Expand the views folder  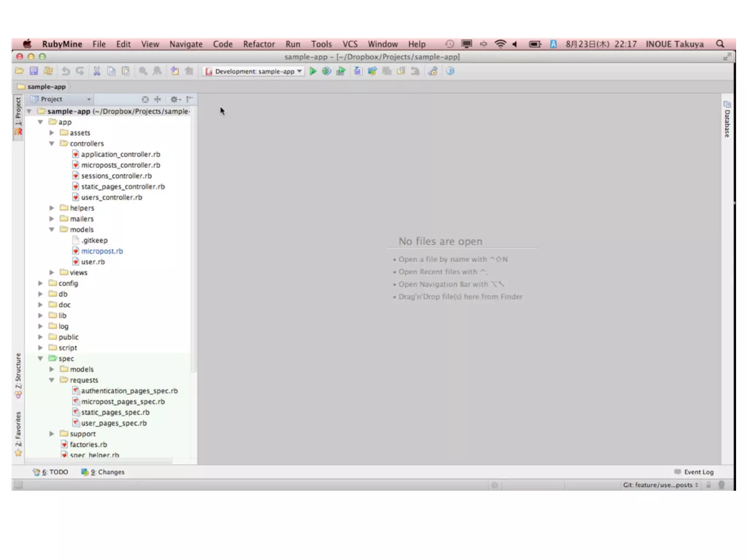pyautogui.click(x=52, y=272)
